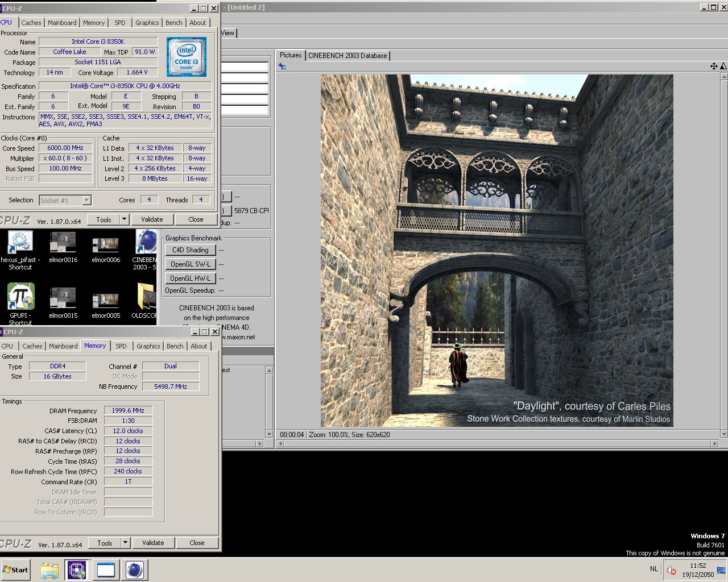Open the Memory tab in top CPU-Z window

coord(94,23)
